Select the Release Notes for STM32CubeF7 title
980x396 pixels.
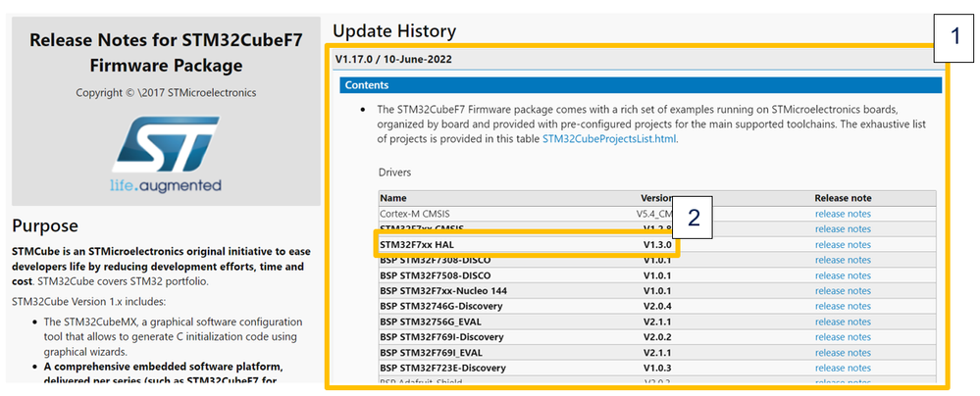(166, 53)
